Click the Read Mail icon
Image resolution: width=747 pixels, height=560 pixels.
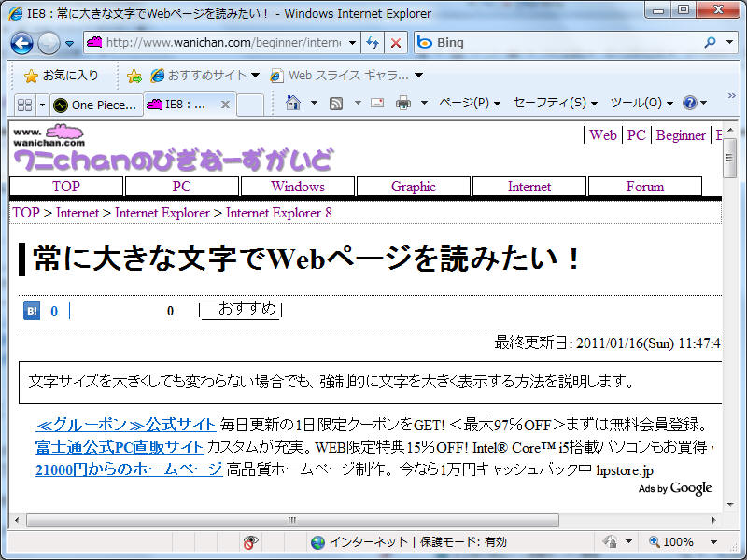tap(377, 103)
